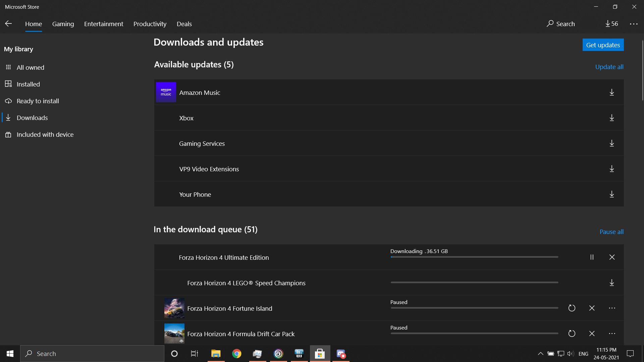Click the Get updates button

[603, 45]
